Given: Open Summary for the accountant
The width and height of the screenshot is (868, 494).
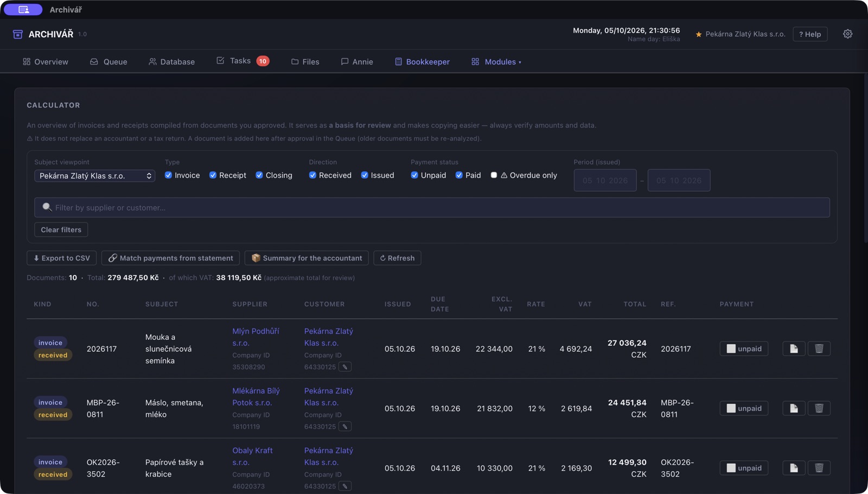Looking at the screenshot, I should 307,258.
